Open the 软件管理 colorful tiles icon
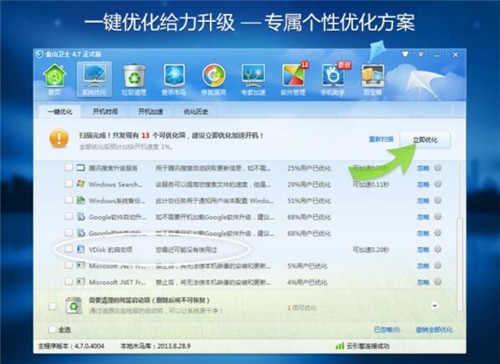 [293, 79]
